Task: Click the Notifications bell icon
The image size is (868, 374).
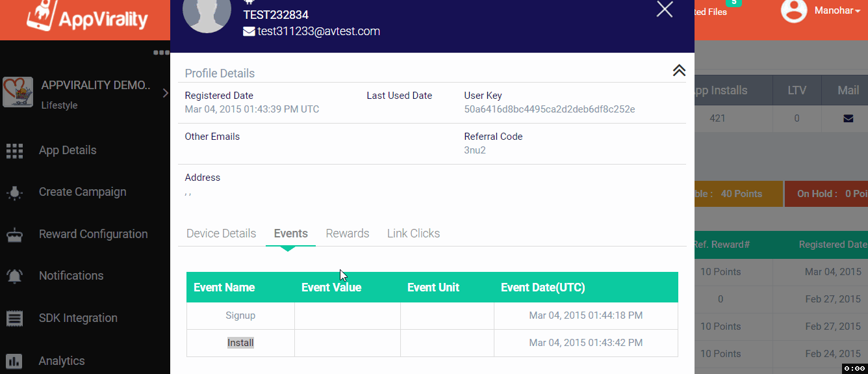Action: (x=14, y=276)
